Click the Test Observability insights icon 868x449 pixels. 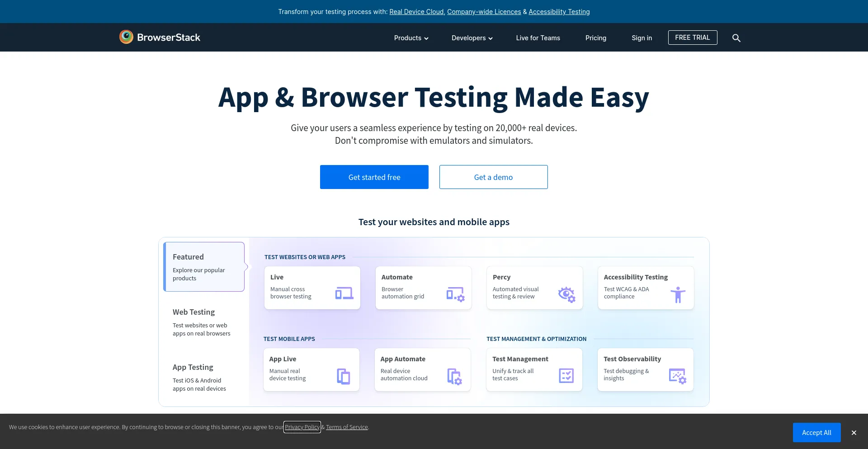click(678, 375)
